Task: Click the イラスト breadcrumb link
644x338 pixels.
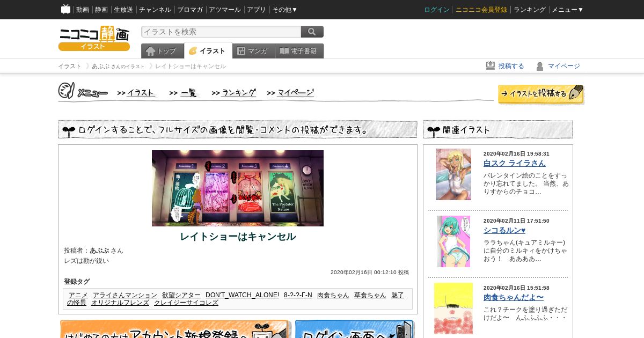Action: [70, 66]
